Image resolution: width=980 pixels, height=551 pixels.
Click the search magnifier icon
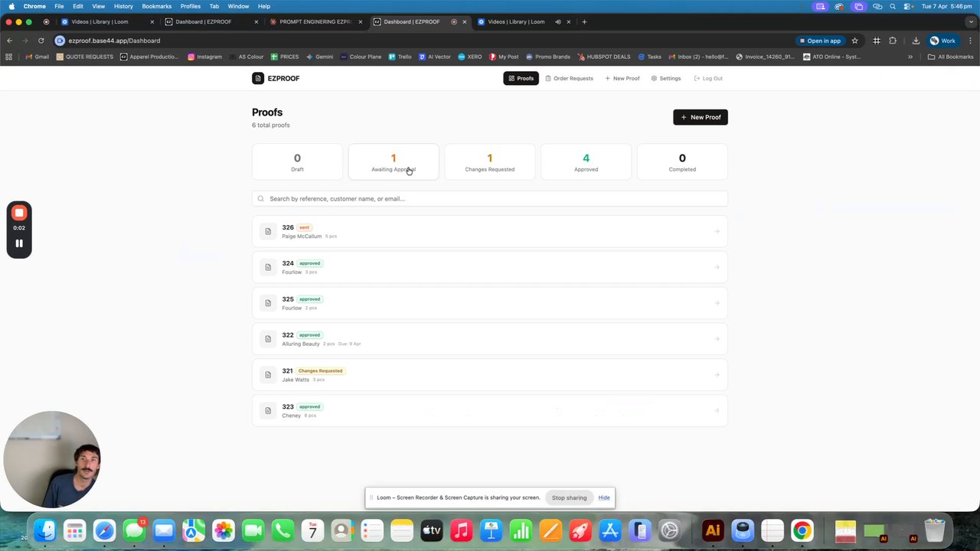click(x=261, y=199)
